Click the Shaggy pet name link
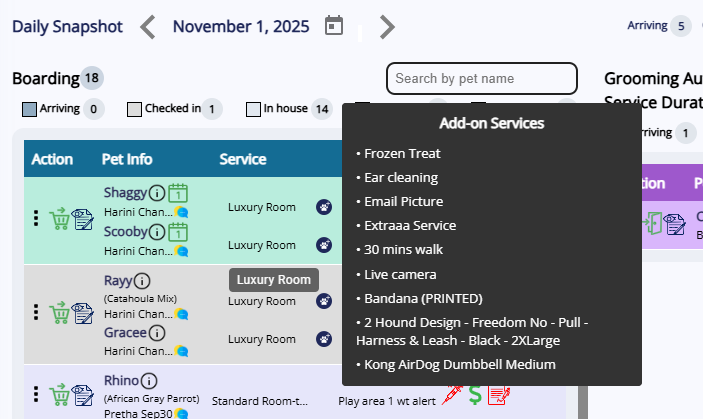Screen dimensions: 703x419 pos(125,193)
